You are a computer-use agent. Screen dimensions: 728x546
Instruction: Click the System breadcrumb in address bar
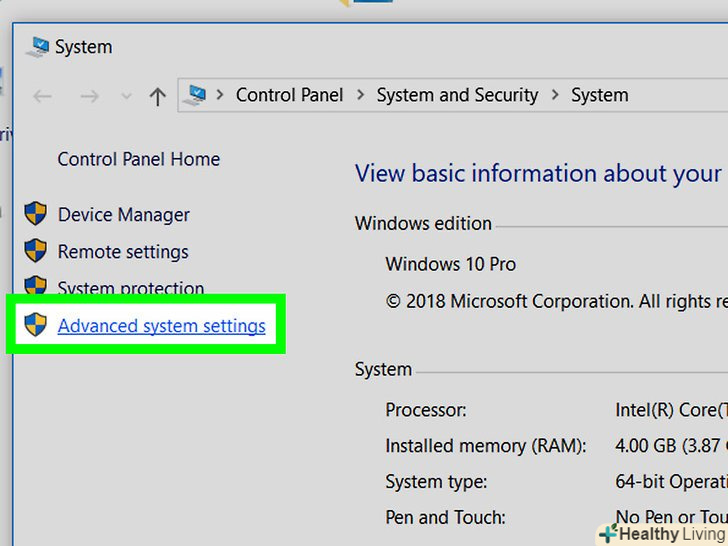pyautogui.click(x=600, y=95)
